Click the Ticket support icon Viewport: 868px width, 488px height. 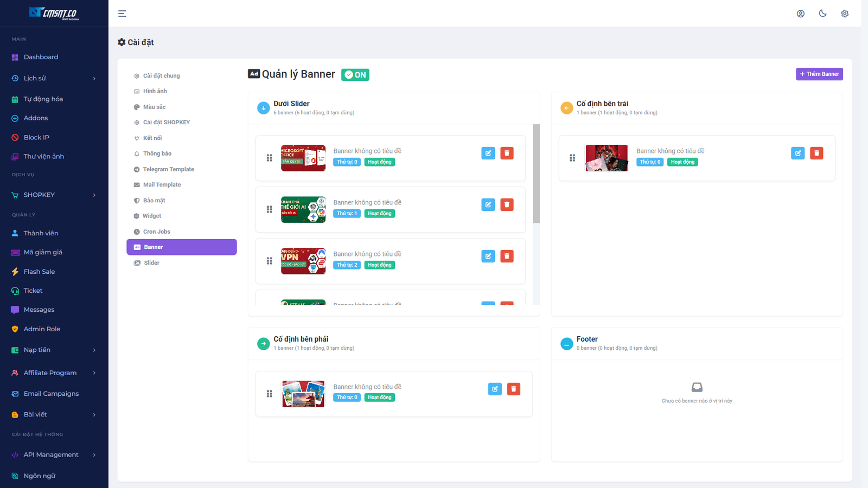click(15, 290)
